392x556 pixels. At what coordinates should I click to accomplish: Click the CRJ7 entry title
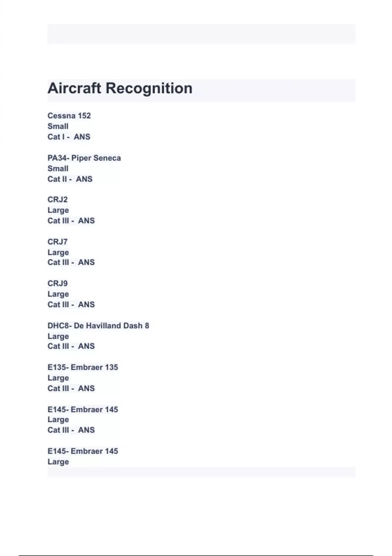tap(57, 242)
